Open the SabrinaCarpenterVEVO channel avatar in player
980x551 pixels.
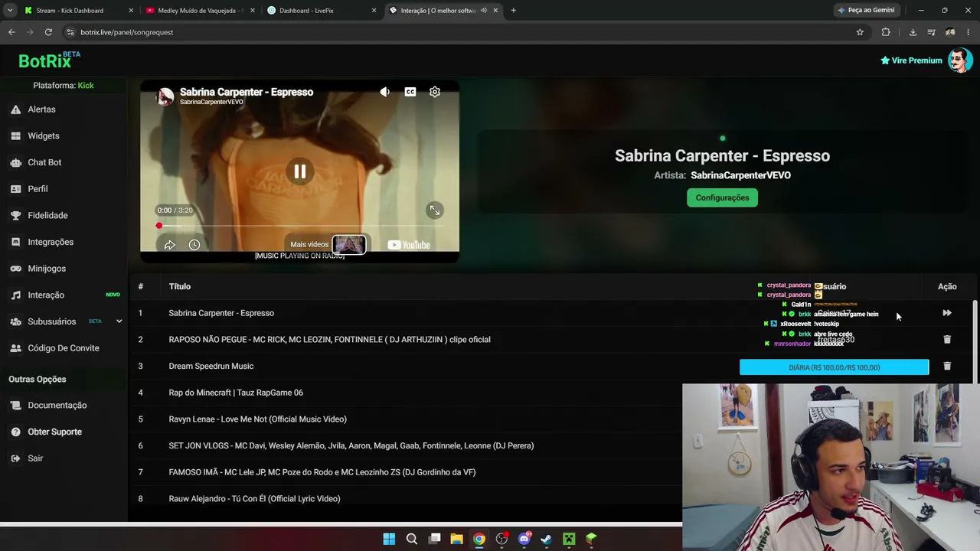point(165,96)
